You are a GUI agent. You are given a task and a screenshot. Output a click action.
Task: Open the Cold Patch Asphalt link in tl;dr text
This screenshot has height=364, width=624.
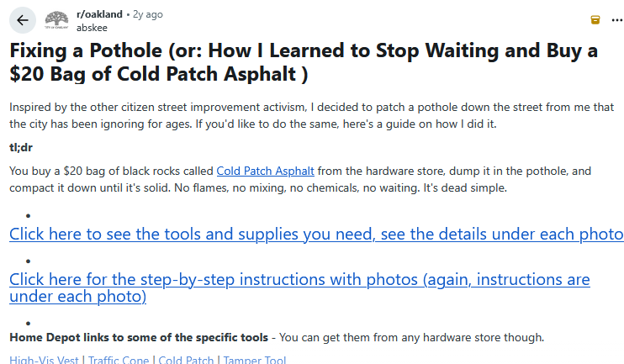(x=265, y=171)
